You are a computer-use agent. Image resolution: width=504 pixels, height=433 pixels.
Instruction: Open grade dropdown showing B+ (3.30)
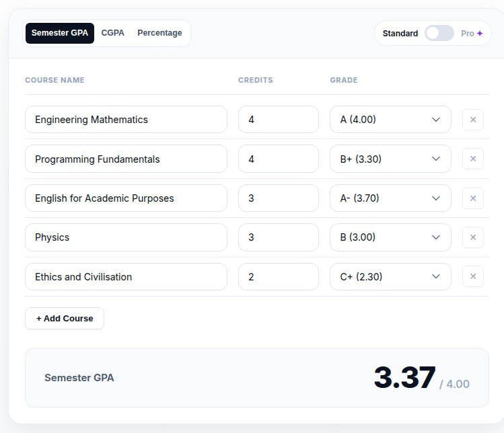pos(390,159)
